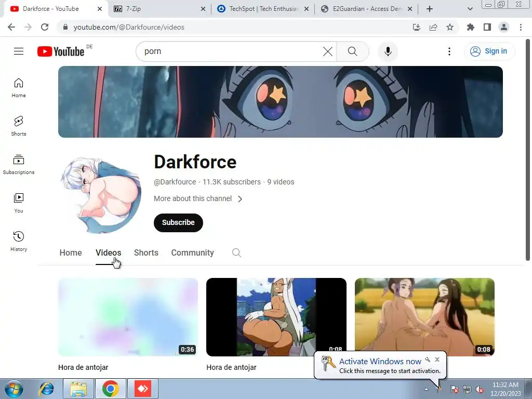Viewport: 532px width, 399px height.
Task: Click the muted volume tray icon
Action: tap(480, 390)
